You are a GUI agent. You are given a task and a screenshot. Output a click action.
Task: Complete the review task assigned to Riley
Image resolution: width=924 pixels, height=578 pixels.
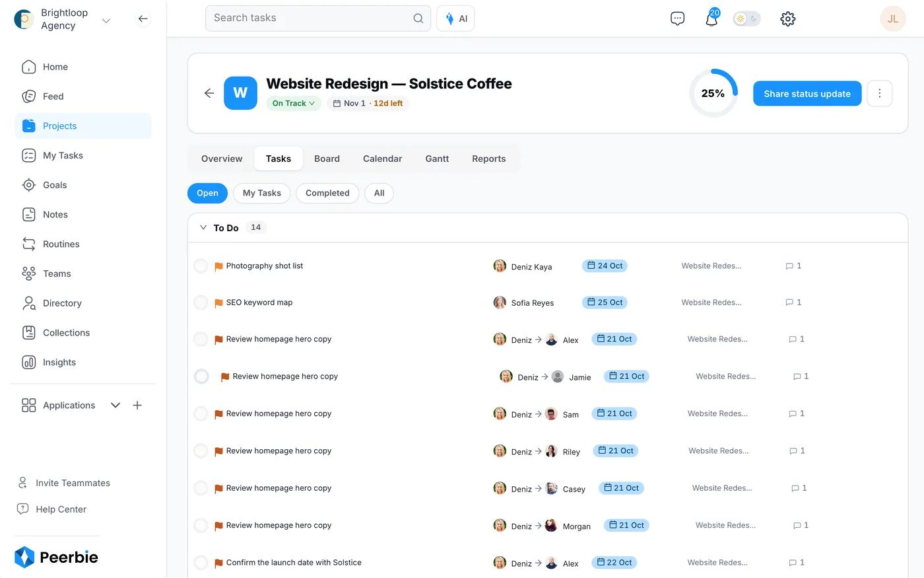[x=201, y=451]
